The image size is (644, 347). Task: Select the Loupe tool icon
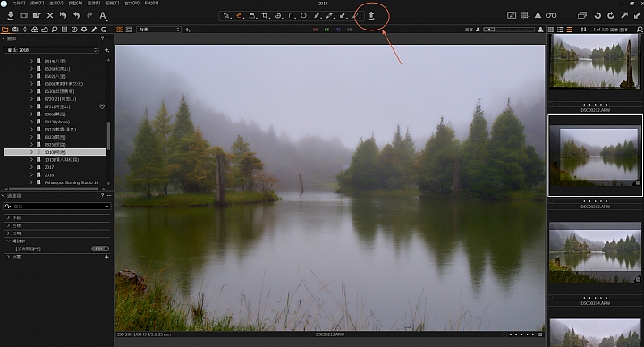pos(252,15)
